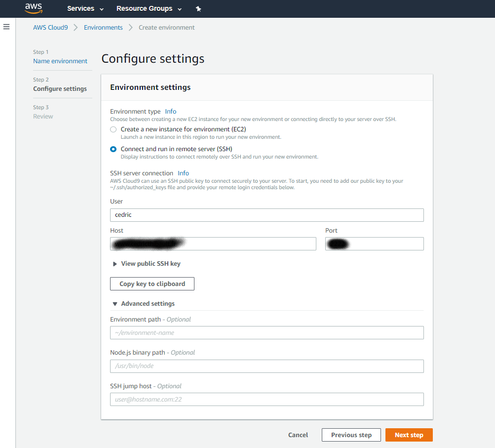This screenshot has width=495, height=448.
Task: Click the SSH jump host field
Action: [267, 399]
